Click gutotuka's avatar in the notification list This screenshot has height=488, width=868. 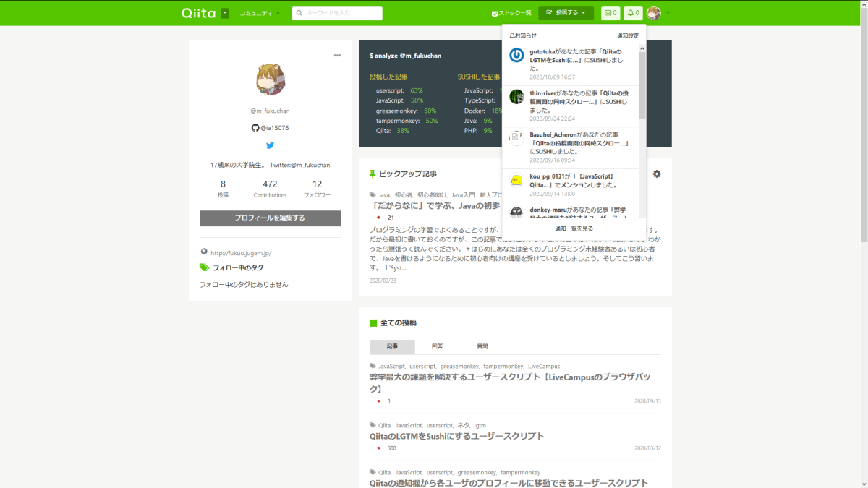coord(516,56)
